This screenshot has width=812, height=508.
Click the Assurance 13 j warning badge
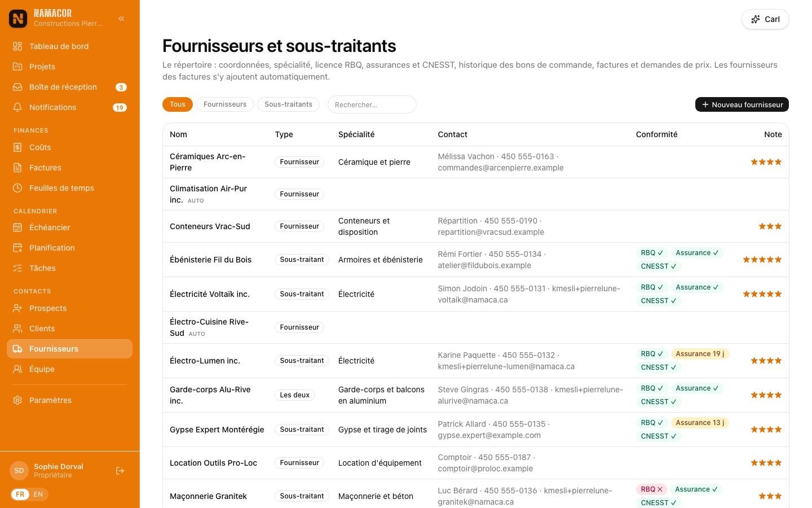700,423
